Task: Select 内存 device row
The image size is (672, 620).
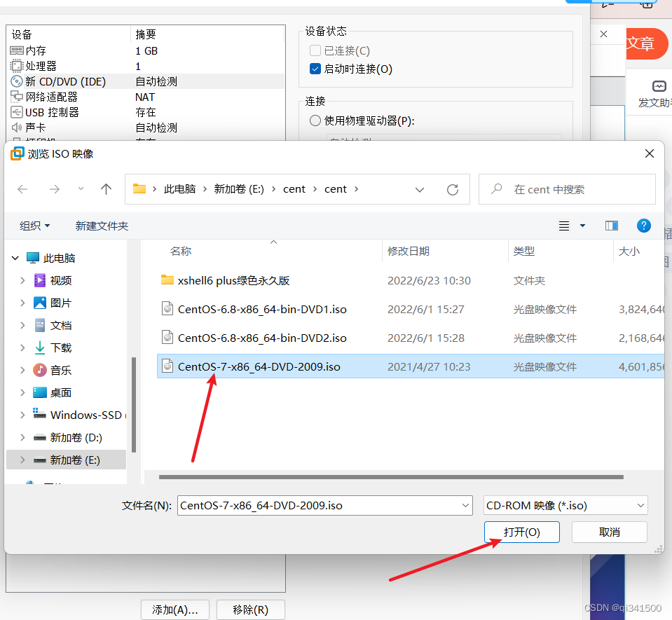Action: tap(146, 50)
